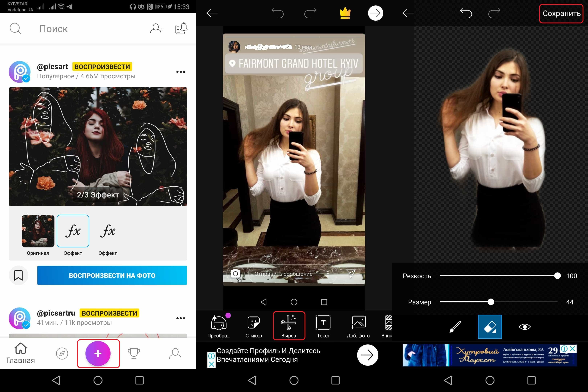Screen dimensions: 588x392
Task: Open the @picsart profile avatar
Action: (20, 72)
